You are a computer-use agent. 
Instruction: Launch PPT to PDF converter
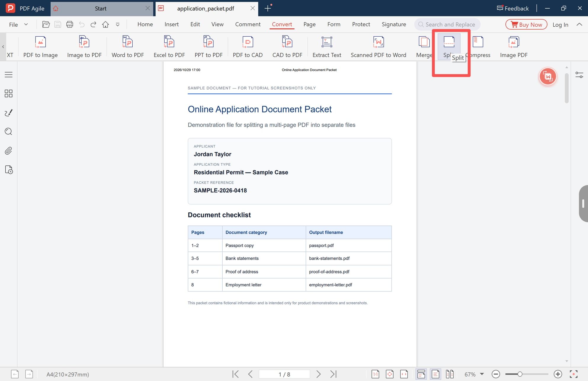(x=208, y=47)
